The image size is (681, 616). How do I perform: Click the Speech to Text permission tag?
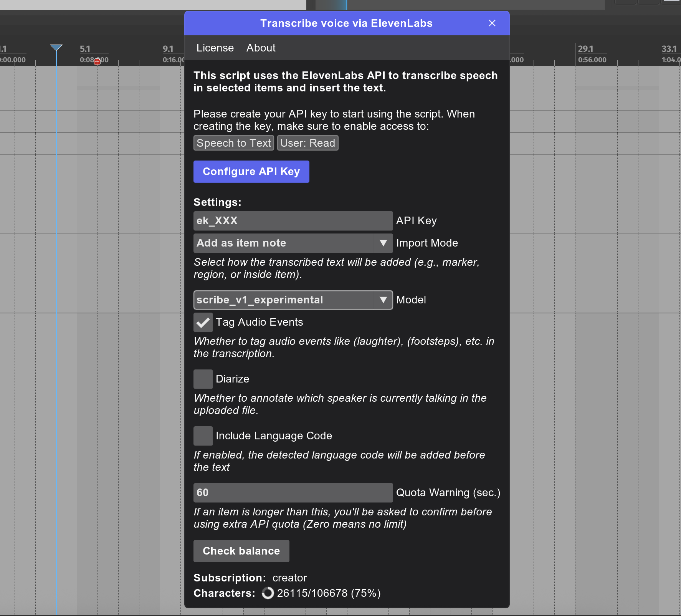click(234, 143)
